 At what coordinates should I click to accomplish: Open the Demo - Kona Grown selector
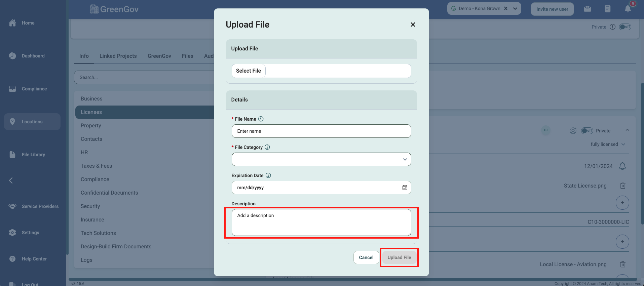point(515,9)
